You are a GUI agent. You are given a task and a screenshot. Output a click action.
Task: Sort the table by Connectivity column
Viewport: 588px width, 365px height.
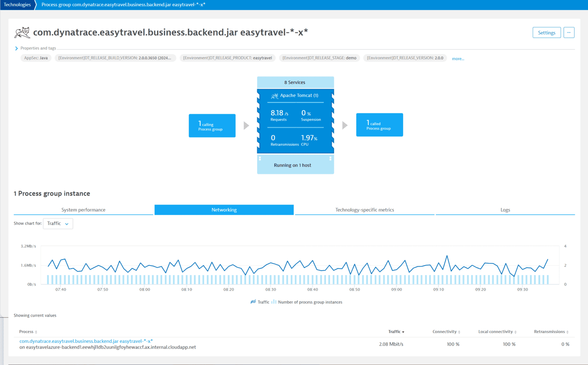[446, 332]
